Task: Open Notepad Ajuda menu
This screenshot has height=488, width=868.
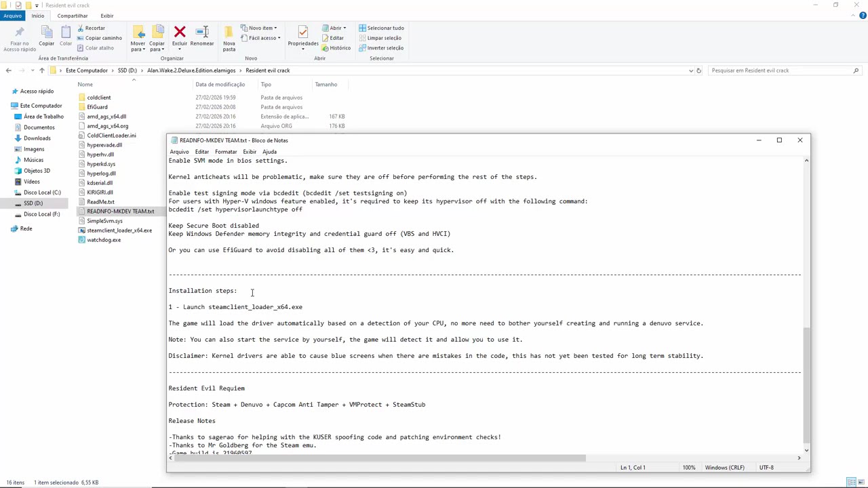Action: click(x=269, y=152)
